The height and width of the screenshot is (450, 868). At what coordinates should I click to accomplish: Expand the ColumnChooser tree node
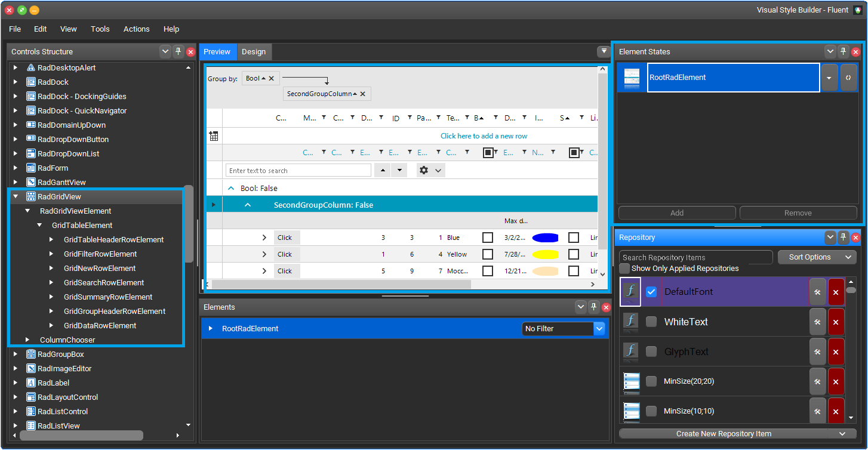click(27, 340)
